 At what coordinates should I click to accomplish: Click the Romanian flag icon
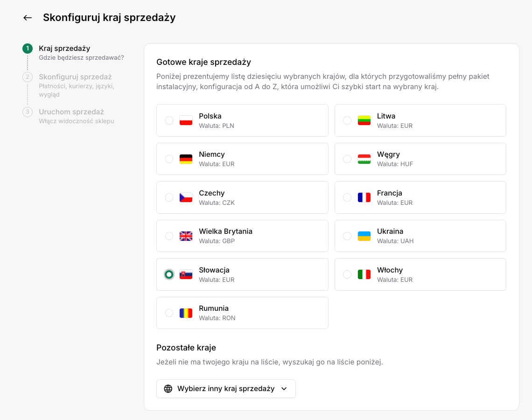186,313
